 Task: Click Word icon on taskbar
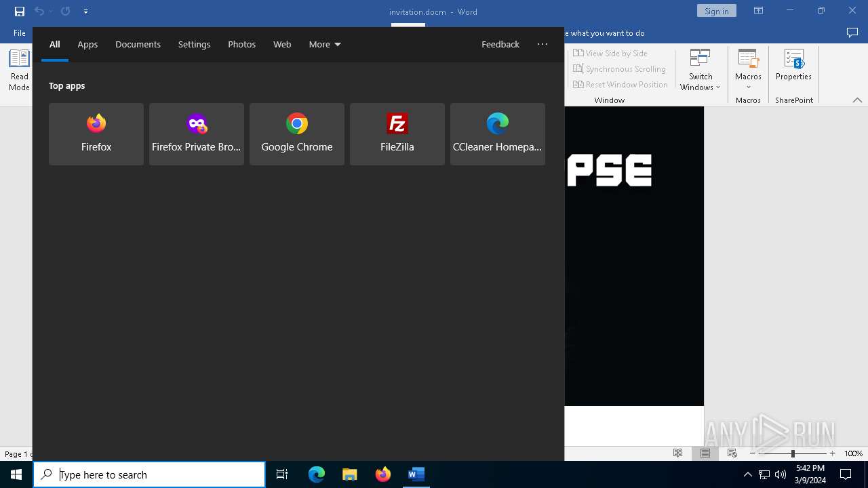416,474
